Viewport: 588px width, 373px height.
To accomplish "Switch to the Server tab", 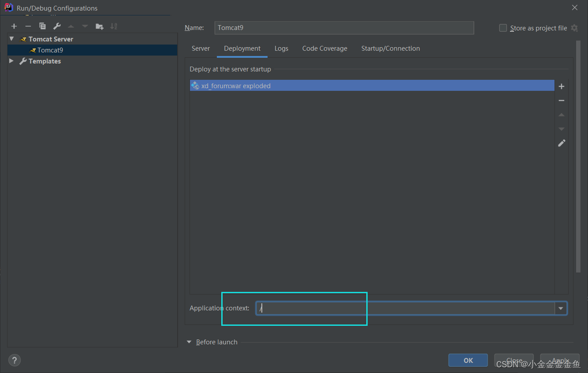I will tap(201, 48).
